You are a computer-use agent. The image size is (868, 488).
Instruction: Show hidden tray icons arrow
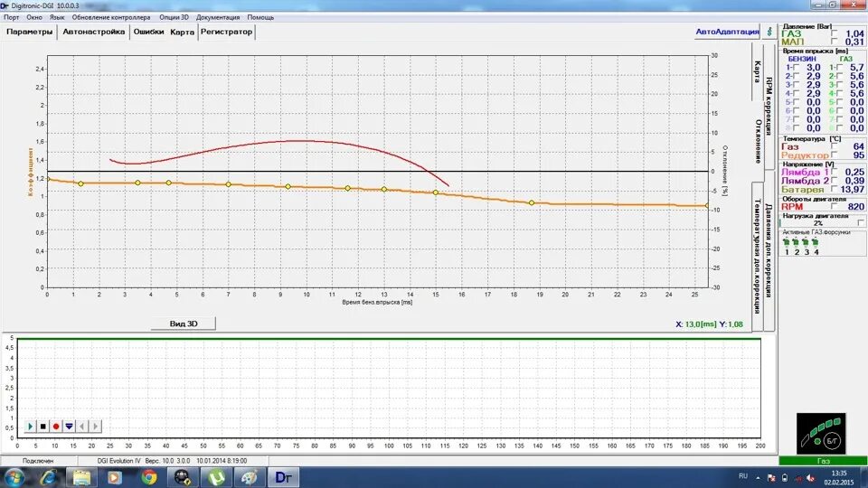point(758,477)
